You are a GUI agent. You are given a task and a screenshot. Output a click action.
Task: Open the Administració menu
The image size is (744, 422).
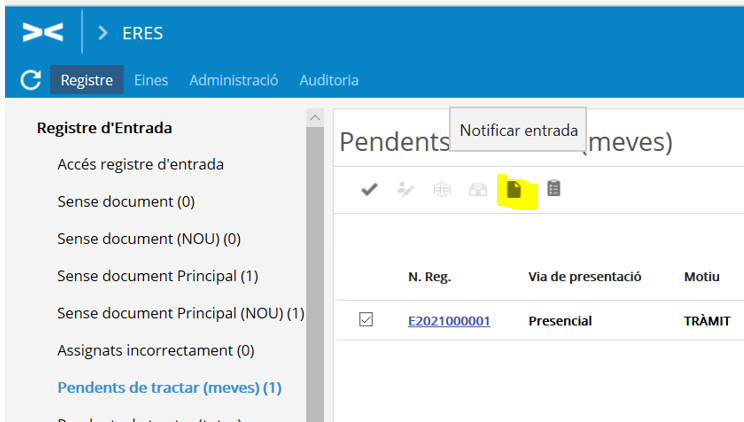click(233, 80)
